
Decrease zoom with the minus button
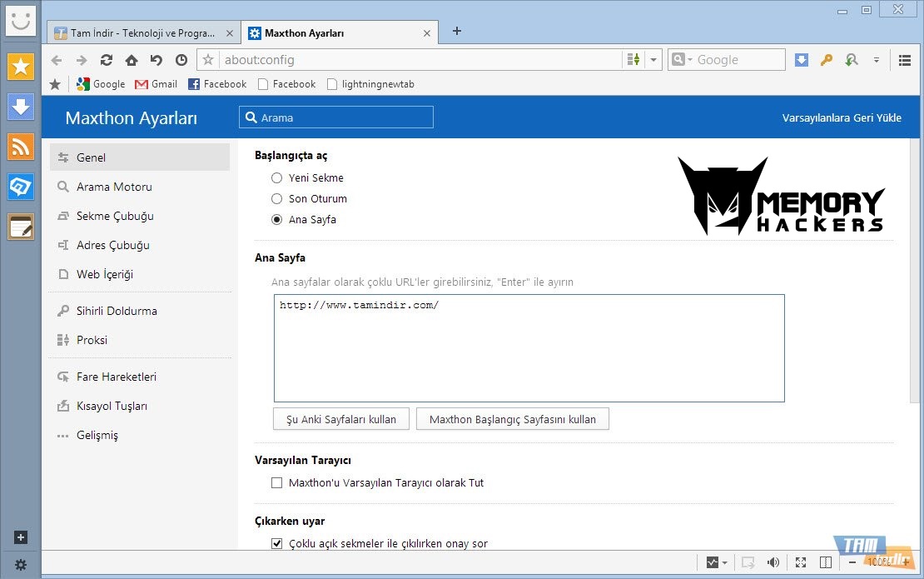pos(852,562)
